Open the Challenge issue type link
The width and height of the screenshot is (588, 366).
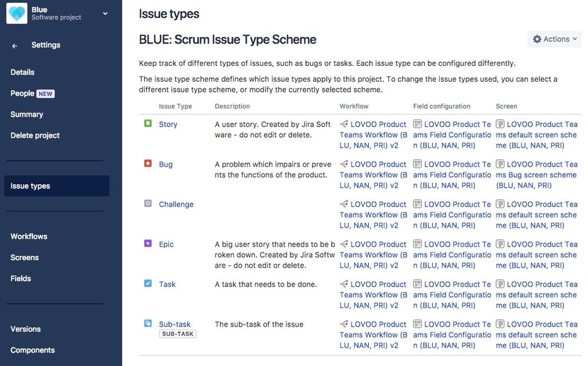click(176, 204)
